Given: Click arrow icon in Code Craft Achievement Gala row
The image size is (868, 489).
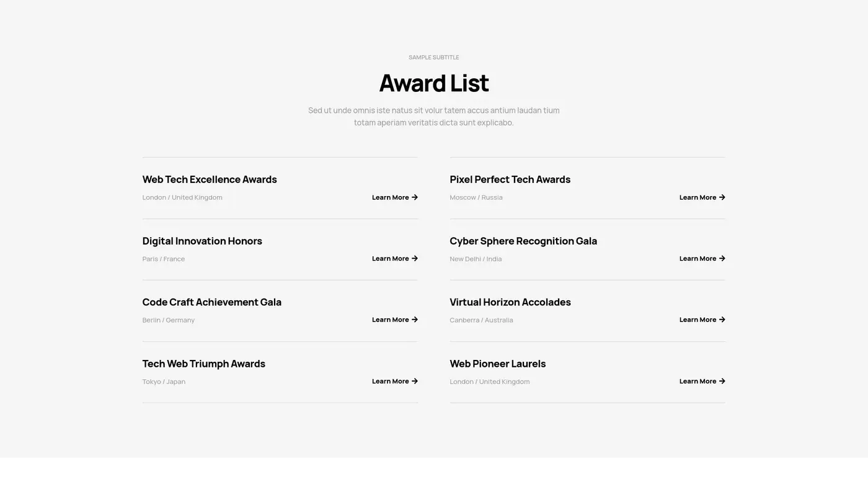Looking at the screenshot, I should (415, 320).
